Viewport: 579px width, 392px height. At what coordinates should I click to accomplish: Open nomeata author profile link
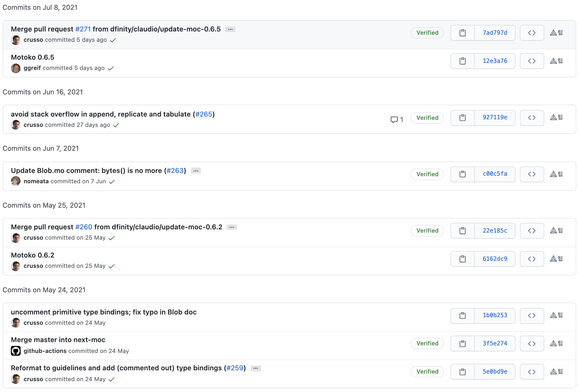tap(36, 181)
